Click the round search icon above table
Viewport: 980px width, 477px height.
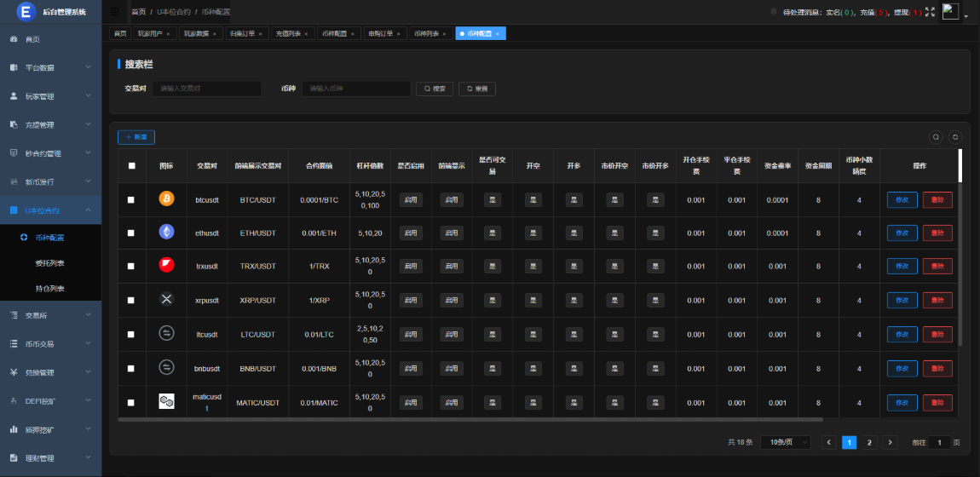[936, 136]
